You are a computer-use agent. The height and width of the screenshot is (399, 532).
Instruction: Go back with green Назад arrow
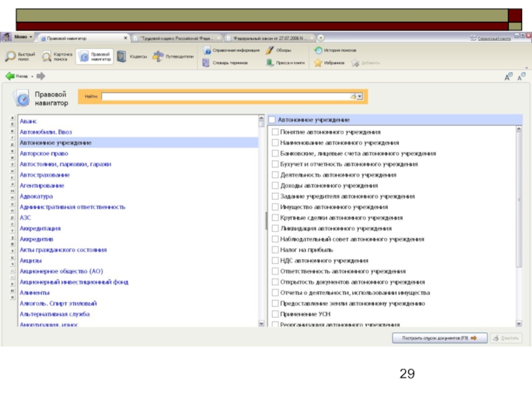(x=10, y=76)
